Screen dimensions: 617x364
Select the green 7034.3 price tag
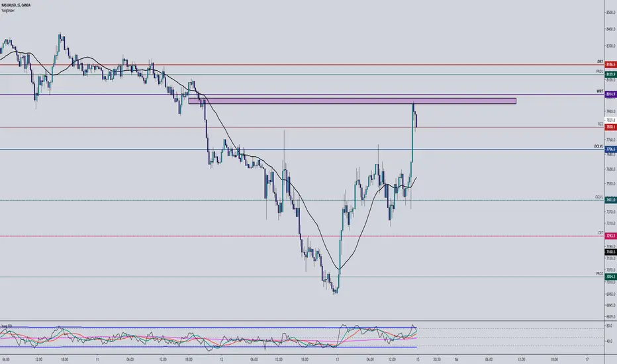click(x=610, y=276)
